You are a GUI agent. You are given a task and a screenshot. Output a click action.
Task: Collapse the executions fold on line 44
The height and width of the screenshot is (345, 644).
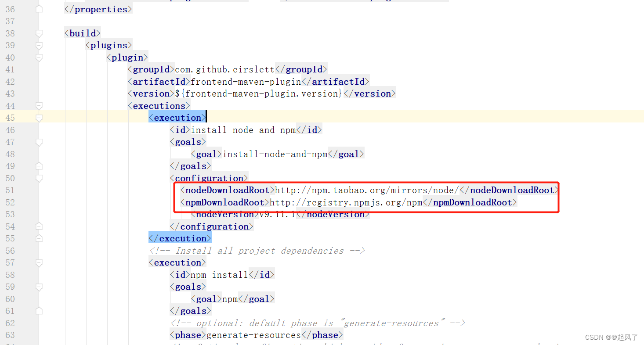(39, 106)
